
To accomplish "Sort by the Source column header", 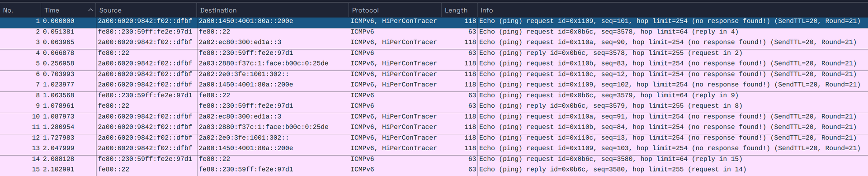I will [x=146, y=10].
